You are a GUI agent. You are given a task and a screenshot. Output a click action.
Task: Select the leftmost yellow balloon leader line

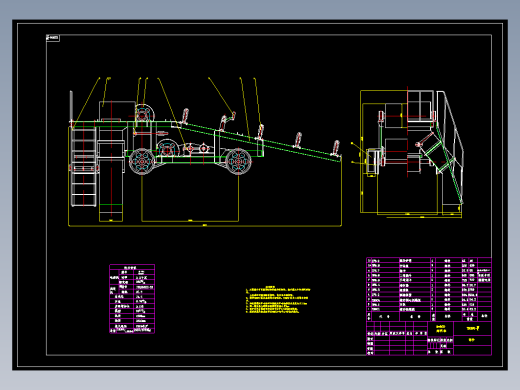[x=86, y=104]
